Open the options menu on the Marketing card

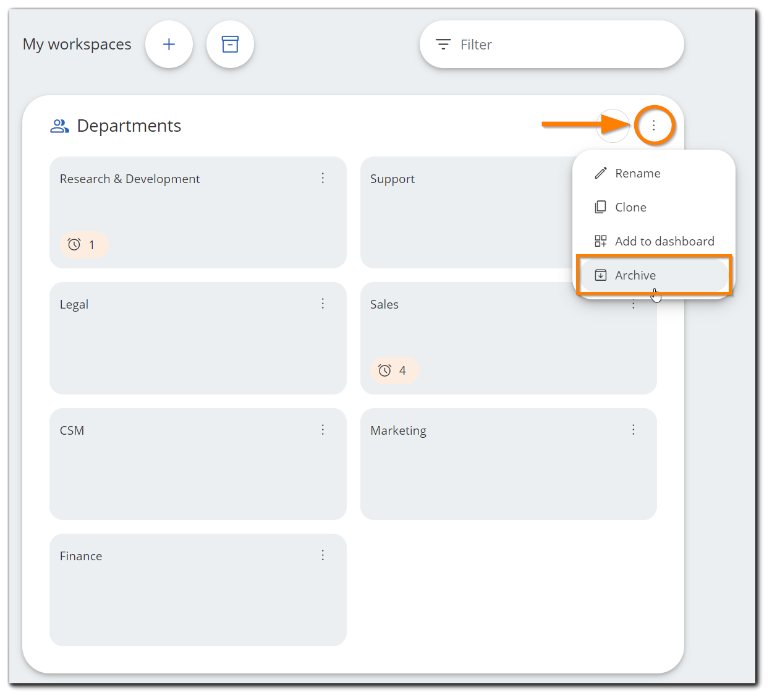point(633,429)
